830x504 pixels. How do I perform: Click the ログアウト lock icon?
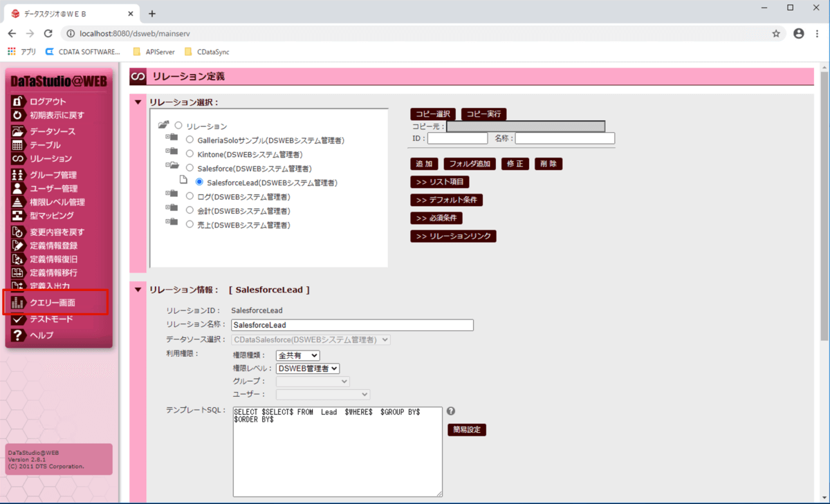(18, 101)
